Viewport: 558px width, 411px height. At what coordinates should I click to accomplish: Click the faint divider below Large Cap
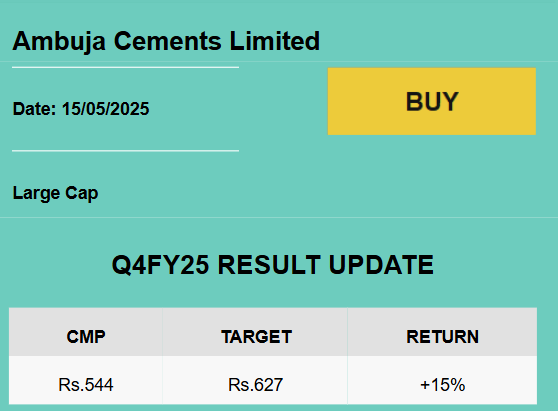[x=279, y=217]
